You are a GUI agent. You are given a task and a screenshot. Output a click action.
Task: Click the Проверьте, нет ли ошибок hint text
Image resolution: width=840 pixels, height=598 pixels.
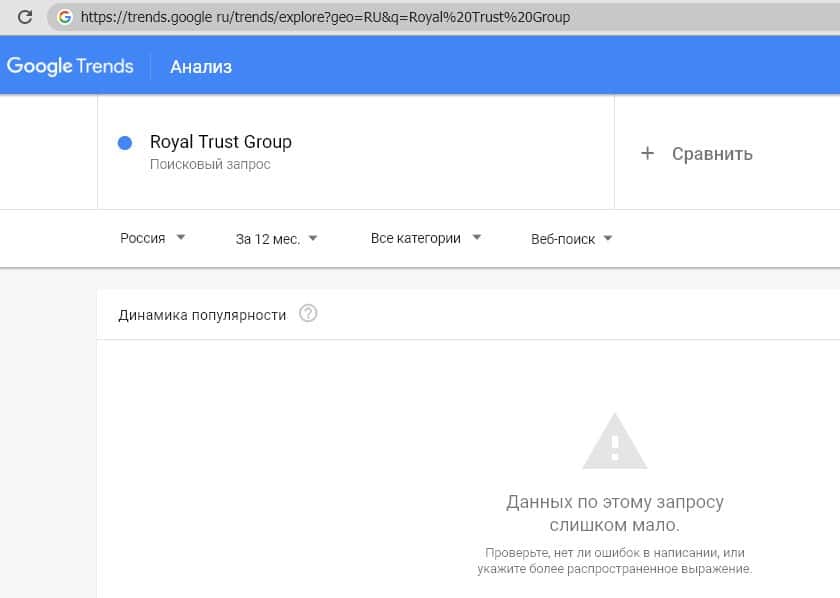[x=614, y=560]
